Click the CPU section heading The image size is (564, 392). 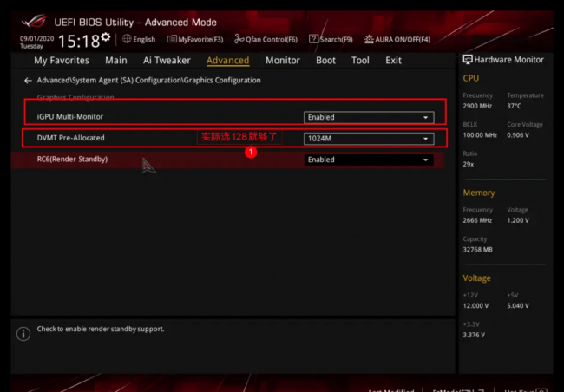470,78
